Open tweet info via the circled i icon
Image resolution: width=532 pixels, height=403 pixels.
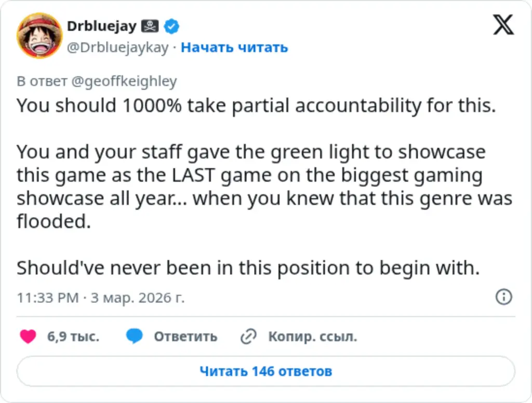[503, 297]
